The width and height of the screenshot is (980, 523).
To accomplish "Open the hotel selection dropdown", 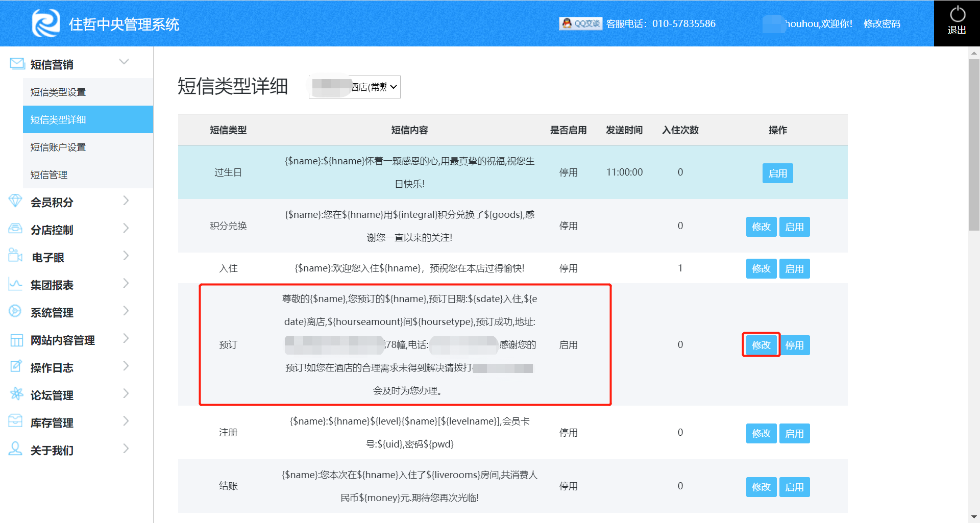I will [x=355, y=87].
